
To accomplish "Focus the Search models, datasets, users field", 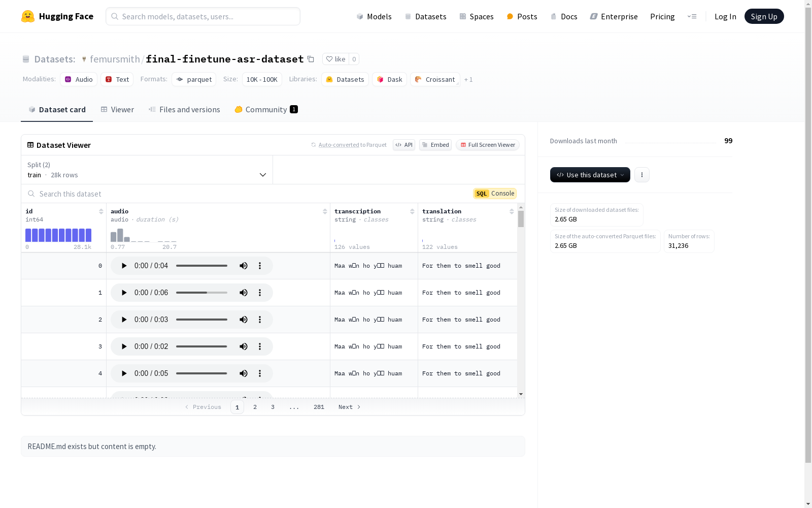I will pyautogui.click(x=203, y=16).
